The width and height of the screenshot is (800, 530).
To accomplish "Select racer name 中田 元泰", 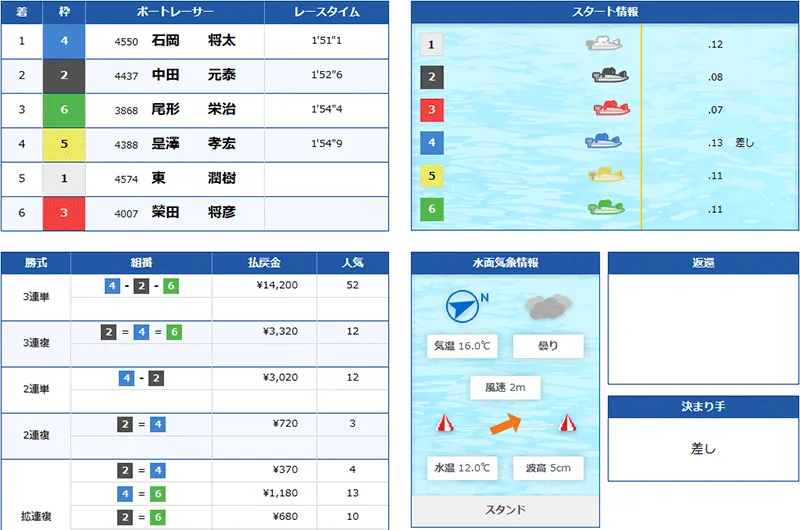I will [x=193, y=75].
